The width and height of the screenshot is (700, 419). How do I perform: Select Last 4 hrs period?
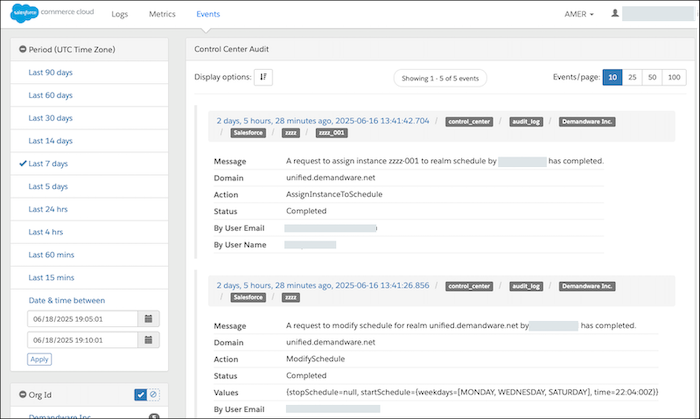pos(46,232)
